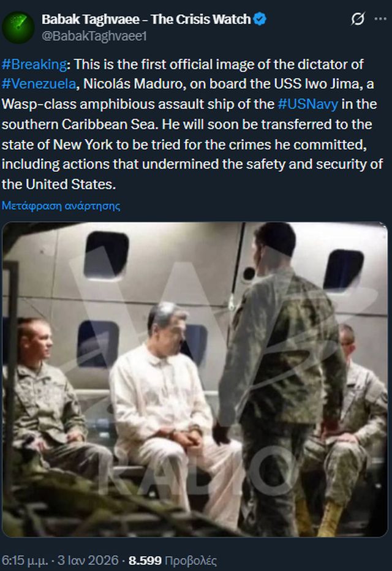The width and height of the screenshot is (392, 571).
Task: Click Μετάφραση ανάρτησης translate link
Action: click(61, 206)
